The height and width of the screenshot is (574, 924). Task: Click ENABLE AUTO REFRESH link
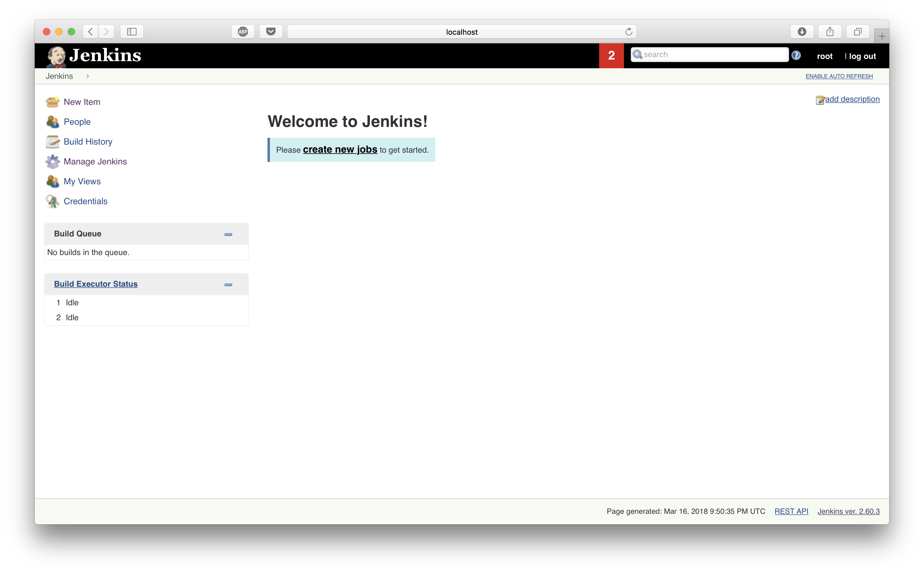coord(839,76)
